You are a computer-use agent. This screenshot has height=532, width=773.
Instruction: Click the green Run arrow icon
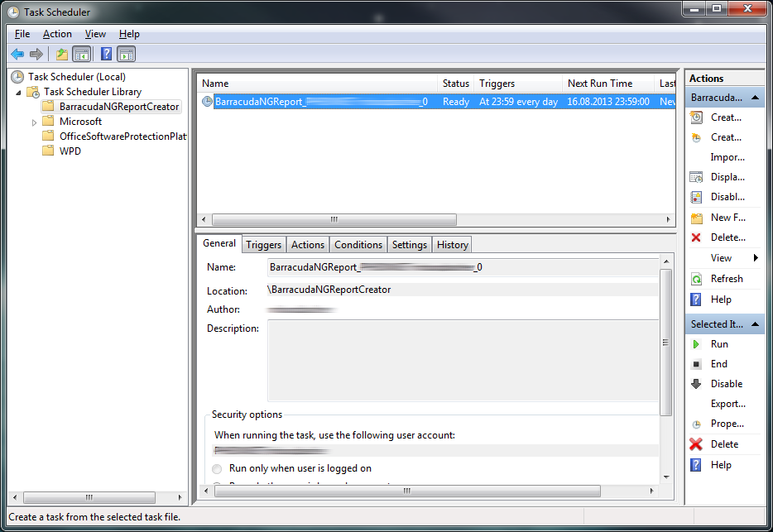tap(696, 344)
